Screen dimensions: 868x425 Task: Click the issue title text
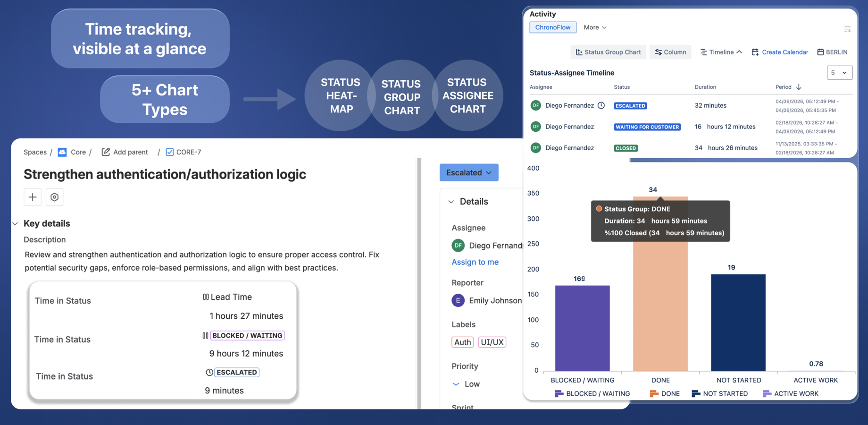[165, 174]
